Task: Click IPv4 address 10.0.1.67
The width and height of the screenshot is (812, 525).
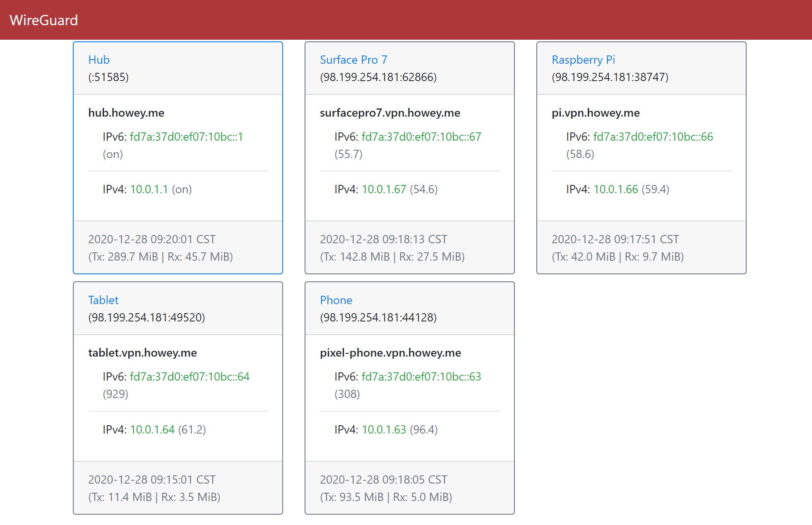Action: tap(384, 189)
